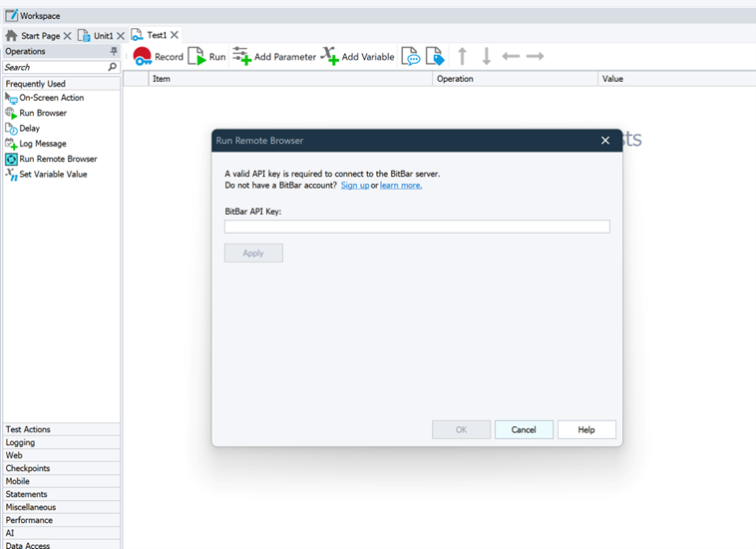The height and width of the screenshot is (549, 756).
Task: Close the Unit1 tab
Action: pos(121,36)
